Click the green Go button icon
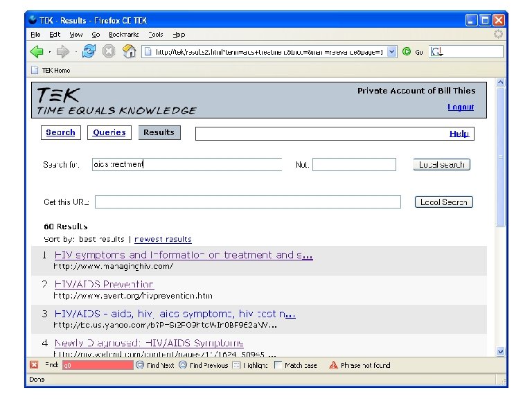 pyautogui.click(x=406, y=51)
